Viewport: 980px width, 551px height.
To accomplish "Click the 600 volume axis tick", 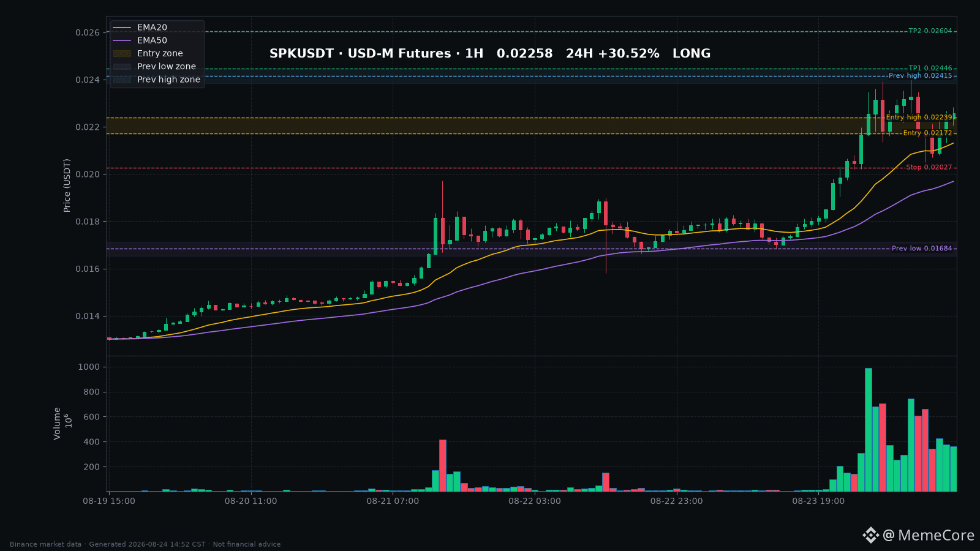I will [x=91, y=417].
